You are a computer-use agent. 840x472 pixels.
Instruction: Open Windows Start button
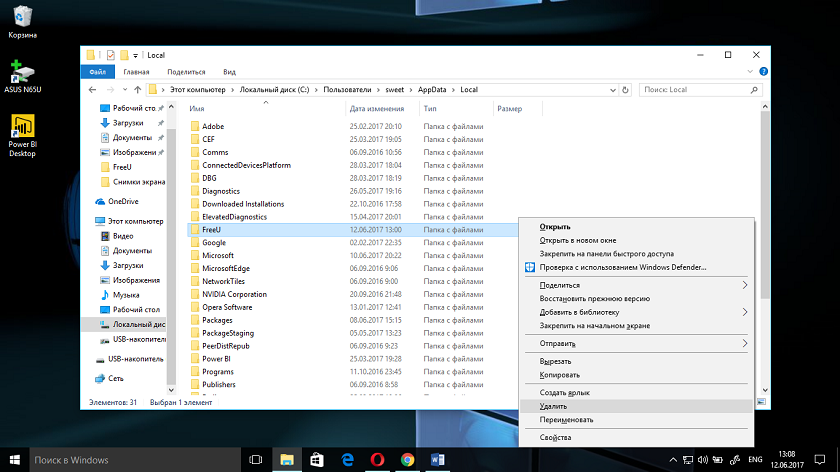(x=14, y=460)
